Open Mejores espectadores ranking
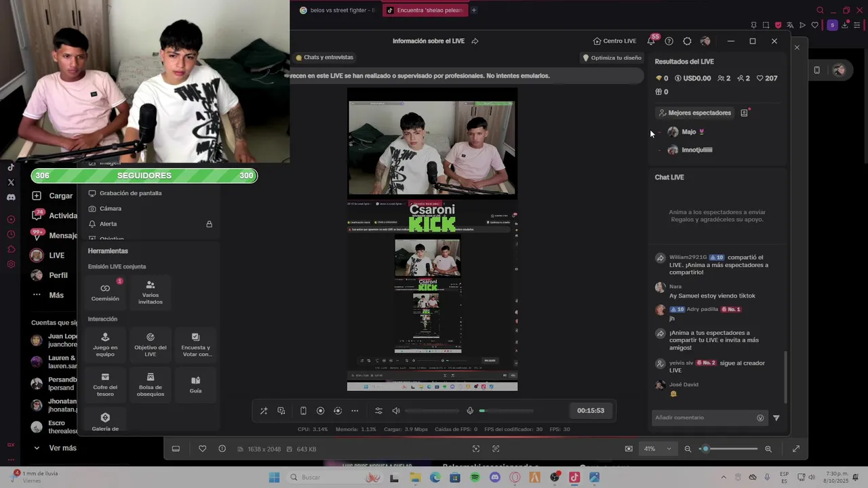The height and width of the screenshot is (488, 868). coord(694,113)
